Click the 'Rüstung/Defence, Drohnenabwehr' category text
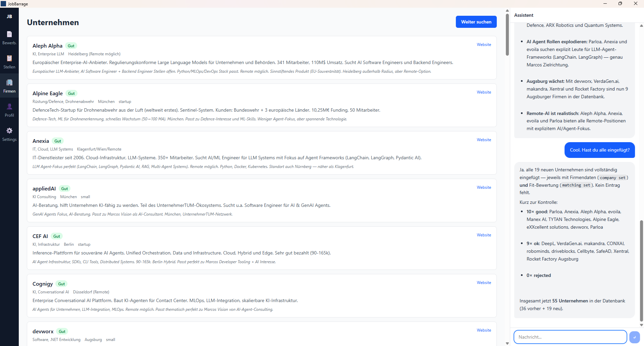The image size is (644, 346). [63, 102]
